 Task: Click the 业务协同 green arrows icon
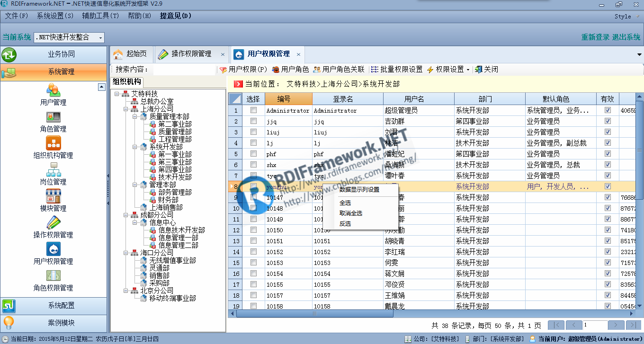click(x=9, y=55)
